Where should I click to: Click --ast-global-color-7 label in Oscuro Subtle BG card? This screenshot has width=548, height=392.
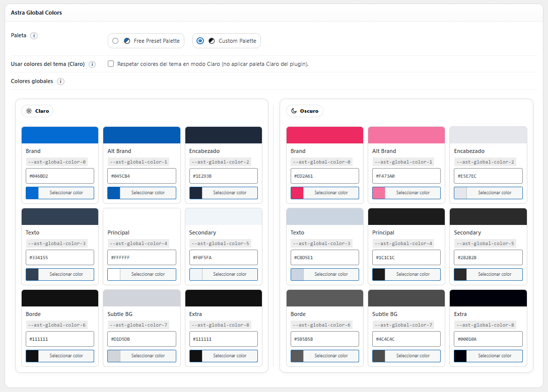pos(403,325)
